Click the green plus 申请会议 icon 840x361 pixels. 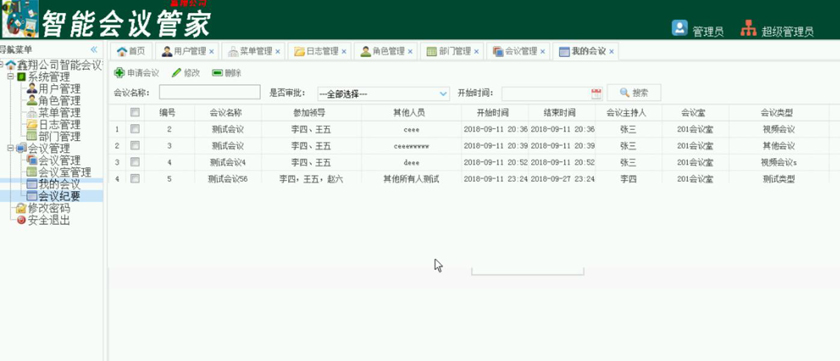click(x=119, y=73)
